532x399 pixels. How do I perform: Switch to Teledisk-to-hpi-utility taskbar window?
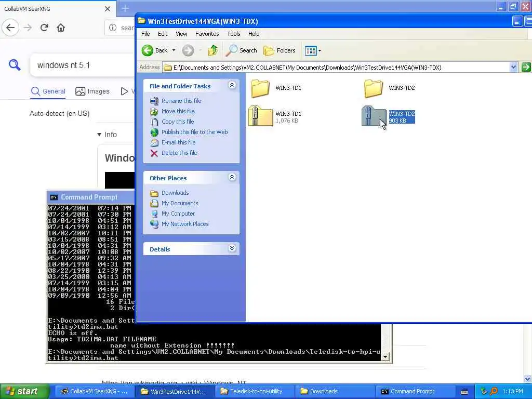click(x=254, y=391)
